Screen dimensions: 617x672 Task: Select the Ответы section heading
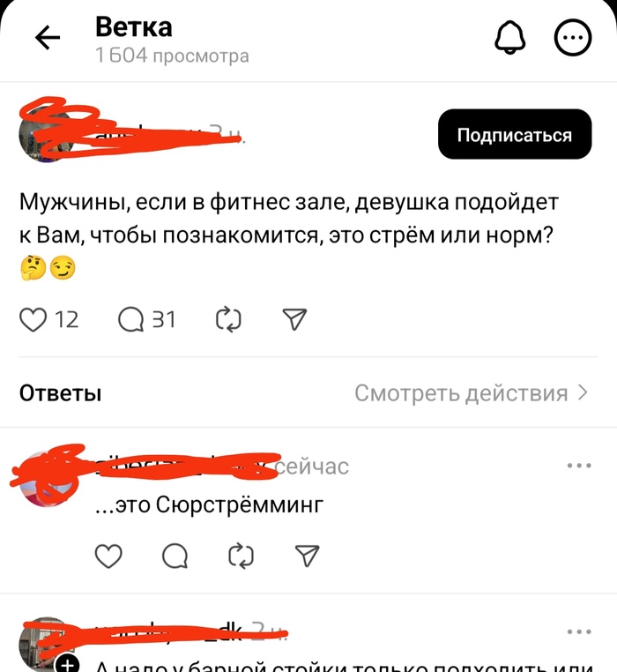61,392
